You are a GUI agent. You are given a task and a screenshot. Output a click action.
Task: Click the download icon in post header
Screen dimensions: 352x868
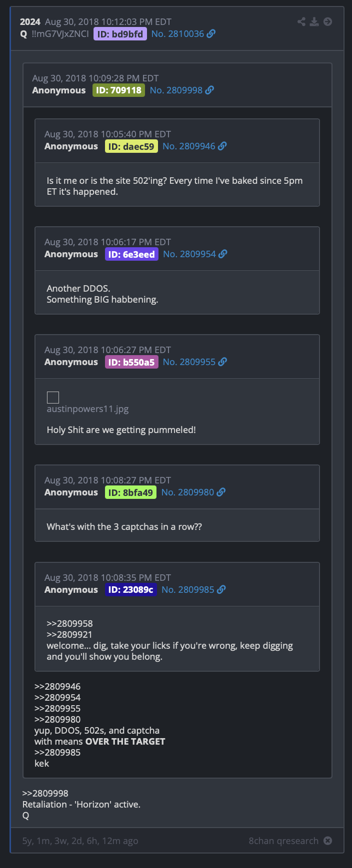pos(314,21)
